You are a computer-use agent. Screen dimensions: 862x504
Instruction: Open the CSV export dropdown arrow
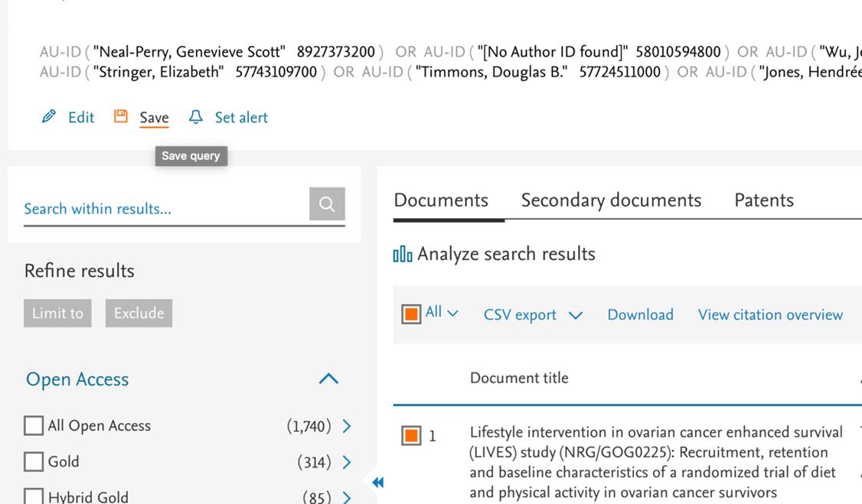576,315
